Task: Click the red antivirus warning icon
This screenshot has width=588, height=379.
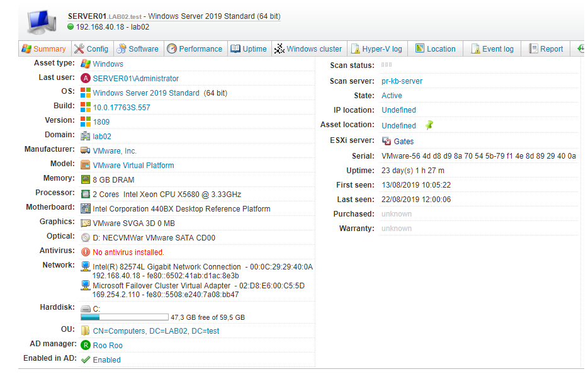Action: 86,252
